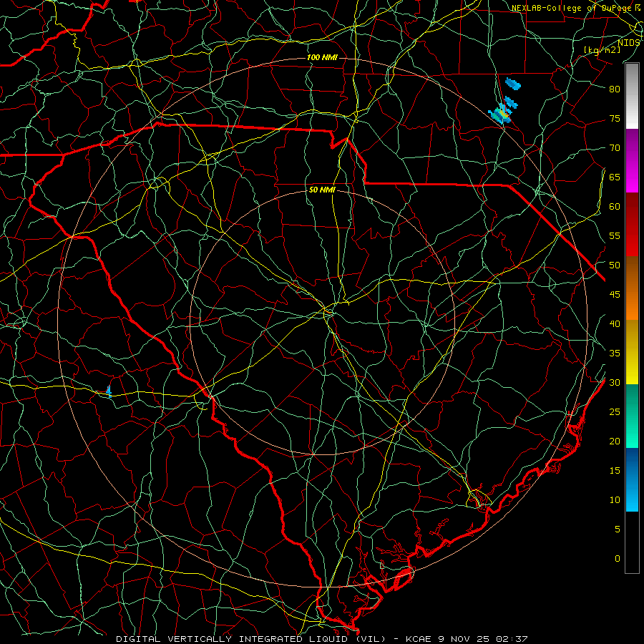Click the 80 value on the color scale

615,89
